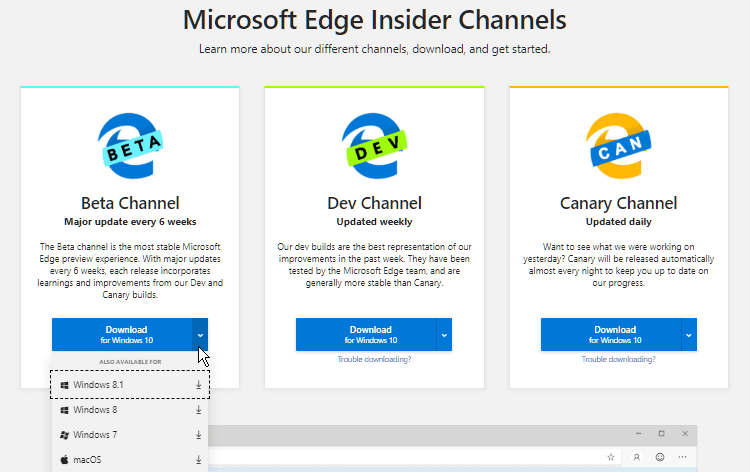Open Trouble downloading link under Dev channel
The width and height of the screenshot is (750, 472).
[x=374, y=359]
